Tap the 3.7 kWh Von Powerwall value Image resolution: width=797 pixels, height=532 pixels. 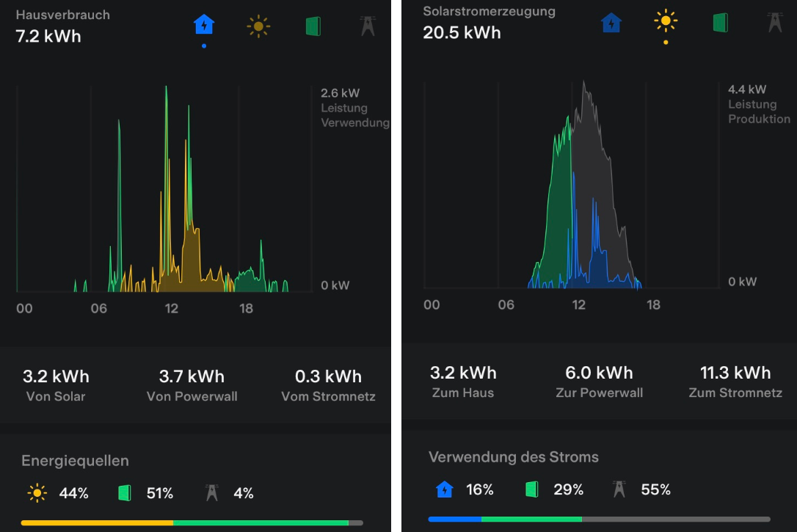click(x=192, y=377)
